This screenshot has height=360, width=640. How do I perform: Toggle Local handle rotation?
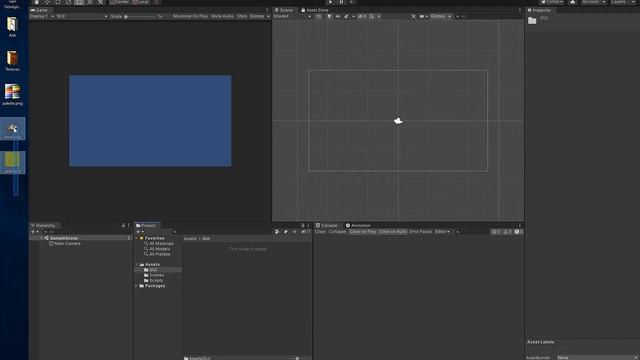pos(141,2)
